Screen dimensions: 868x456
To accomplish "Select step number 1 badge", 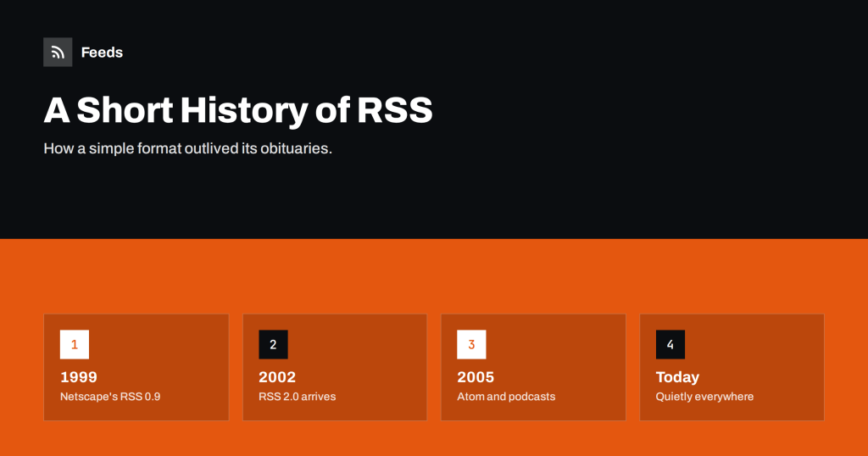I will 75,344.
